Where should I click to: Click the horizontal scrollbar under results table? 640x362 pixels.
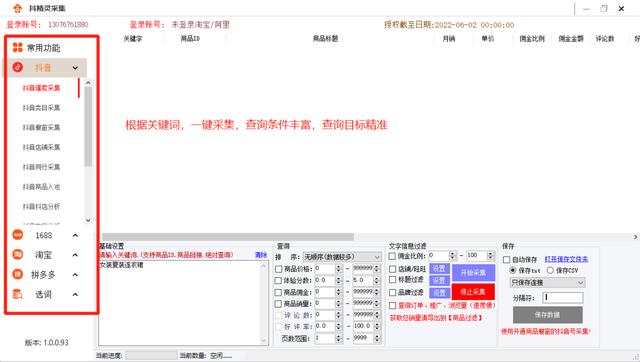pos(228,237)
